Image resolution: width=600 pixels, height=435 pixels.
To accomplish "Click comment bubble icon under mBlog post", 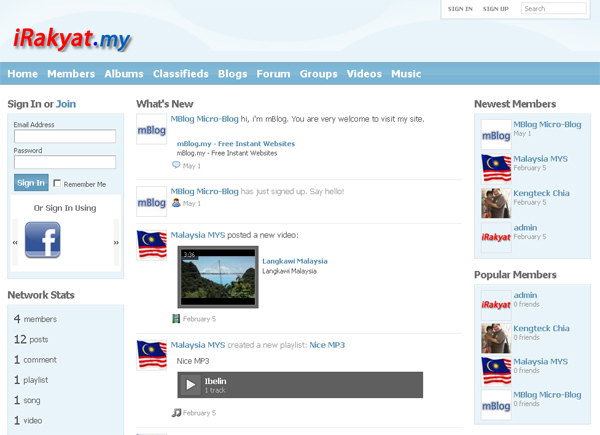I will 176,166.
